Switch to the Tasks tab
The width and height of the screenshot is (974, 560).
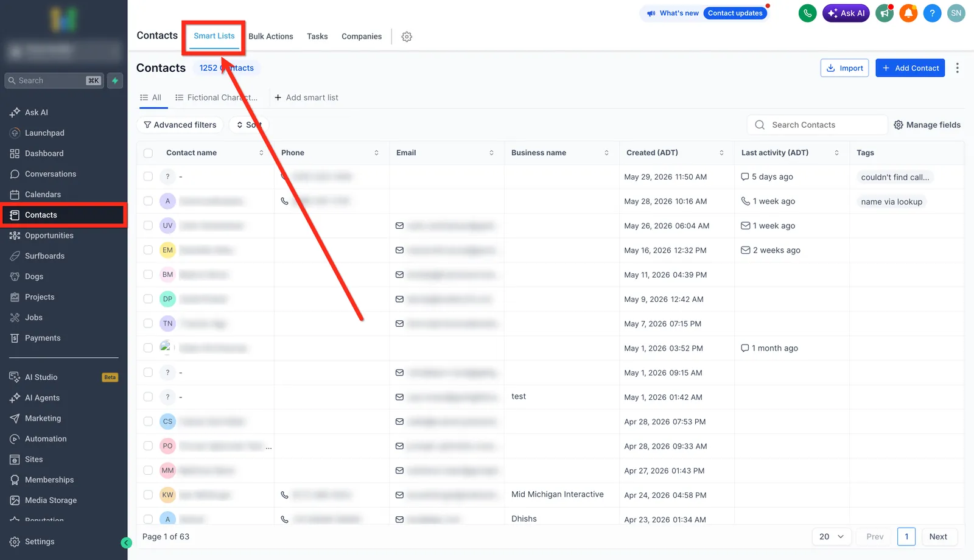click(317, 37)
